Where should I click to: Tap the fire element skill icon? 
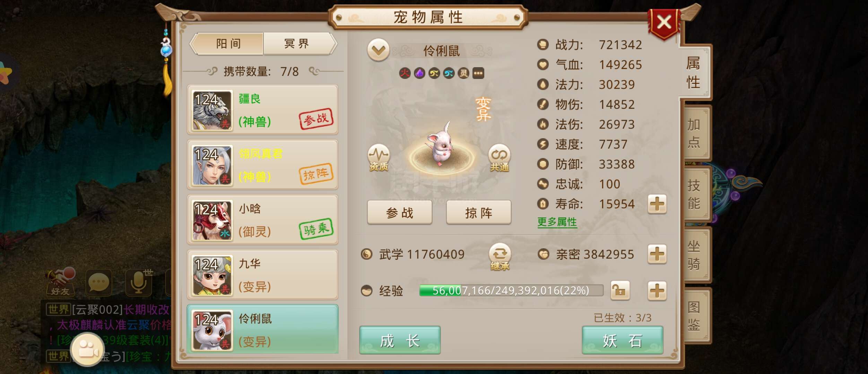coord(405,73)
